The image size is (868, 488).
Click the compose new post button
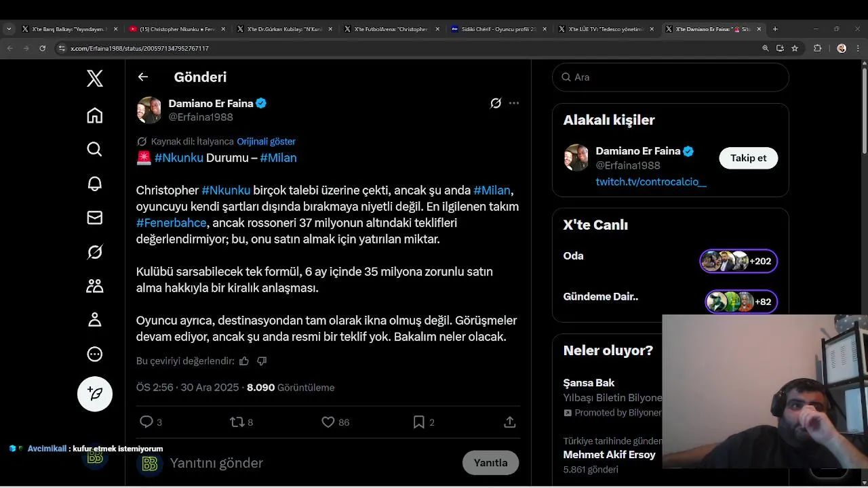tap(94, 394)
